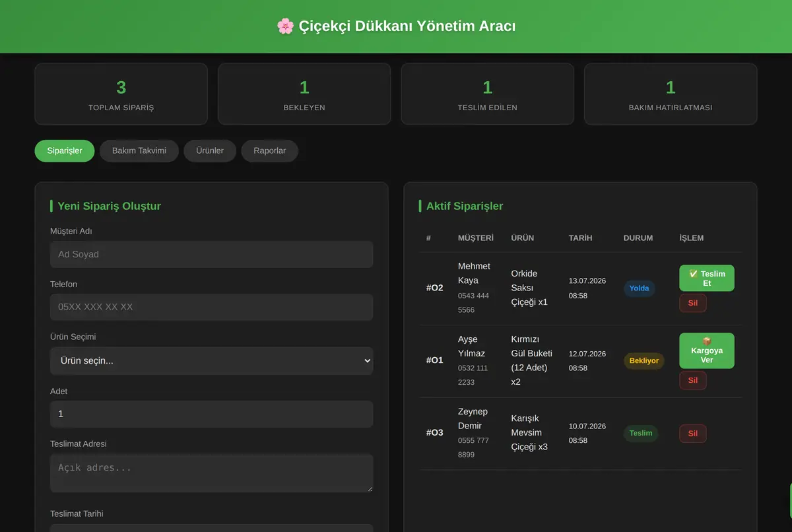This screenshot has height=532, width=792.
Task: Click the date 10.07.2026 08:58
Action: tap(587, 433)
